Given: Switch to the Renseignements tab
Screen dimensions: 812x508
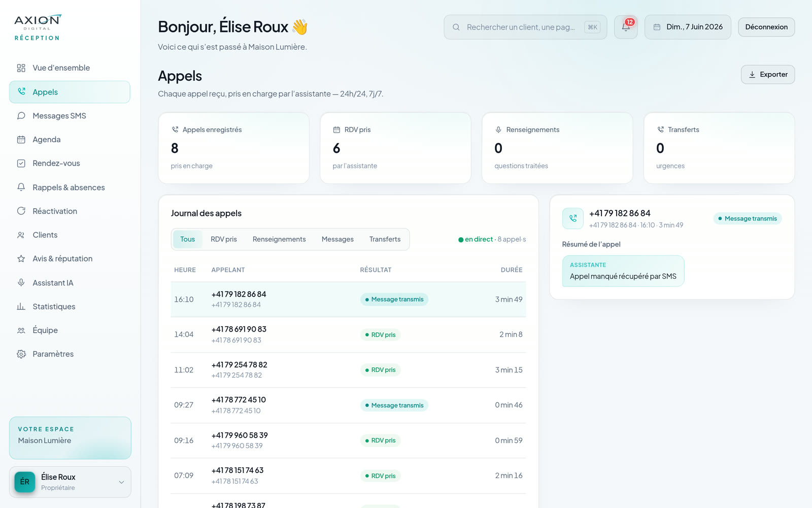Looking at the screenshot, I should point(279,239).
